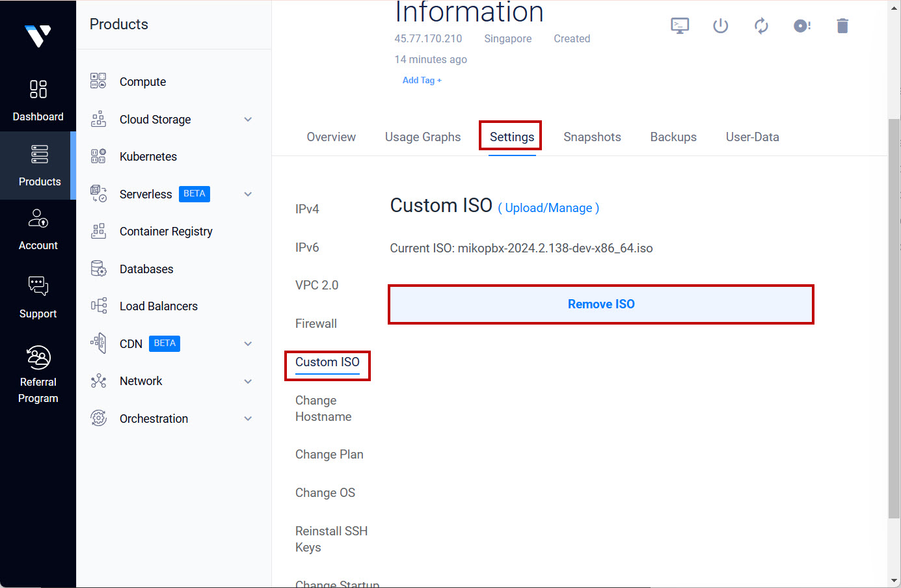Select Firewall in the settings menu
Image resolution: width=901 pixels, height=588 pixels.
[316, 324]
